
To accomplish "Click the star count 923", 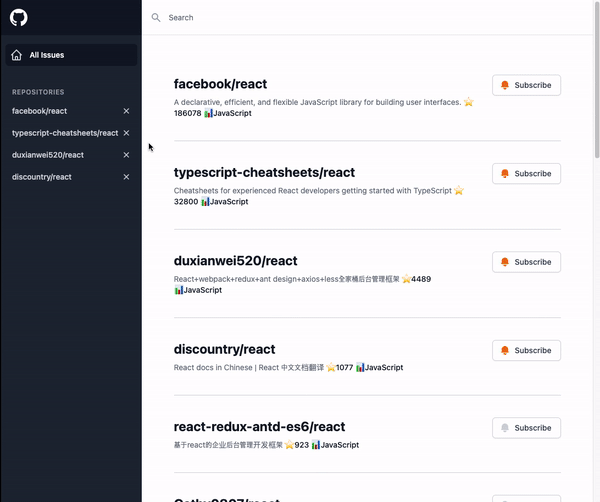I will click(302, 445).
